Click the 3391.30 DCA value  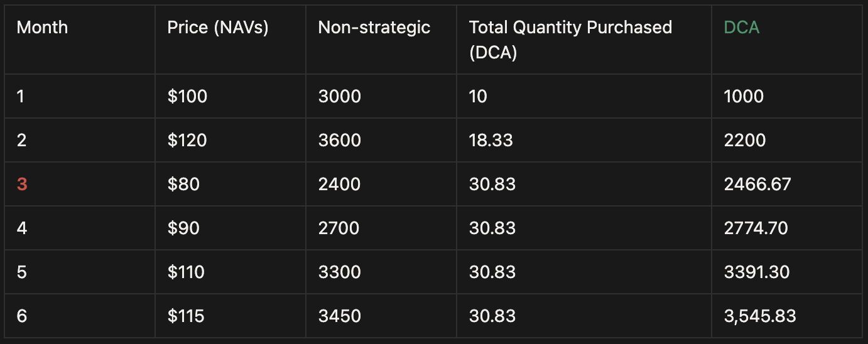coord(757,272)
